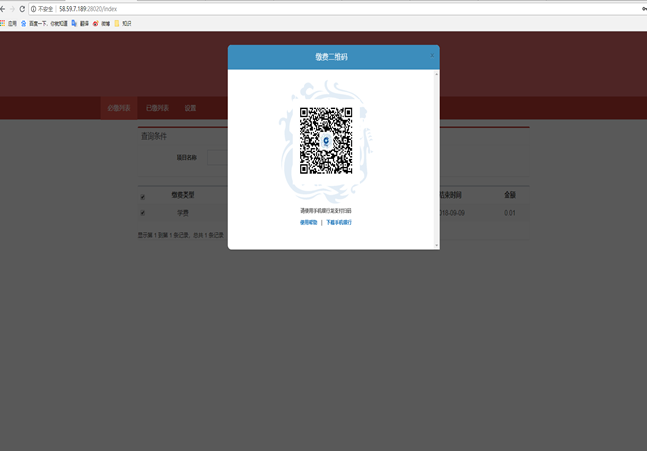Click the dialog scrollbar up arrow

tap(437, 74)
